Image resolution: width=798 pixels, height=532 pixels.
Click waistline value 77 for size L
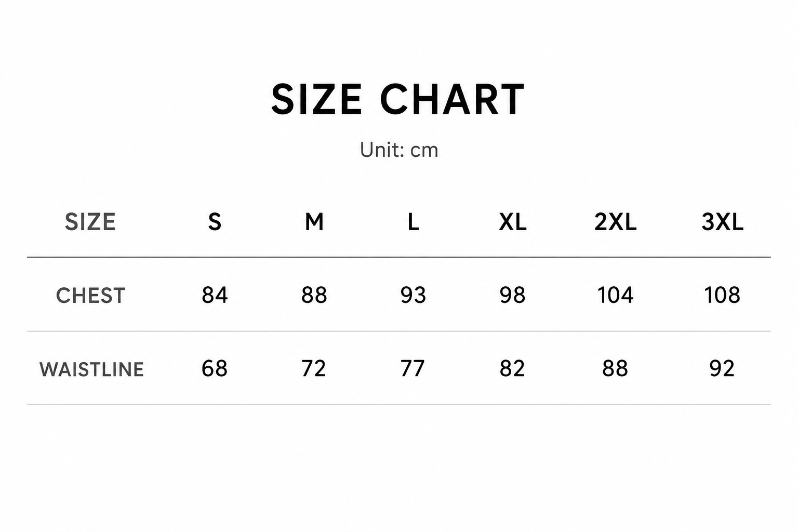(413, 369)
